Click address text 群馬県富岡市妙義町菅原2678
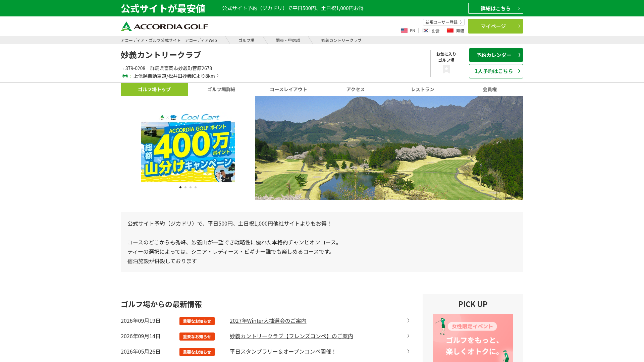The height and width of the screenshot is (362, 644). 181,68
